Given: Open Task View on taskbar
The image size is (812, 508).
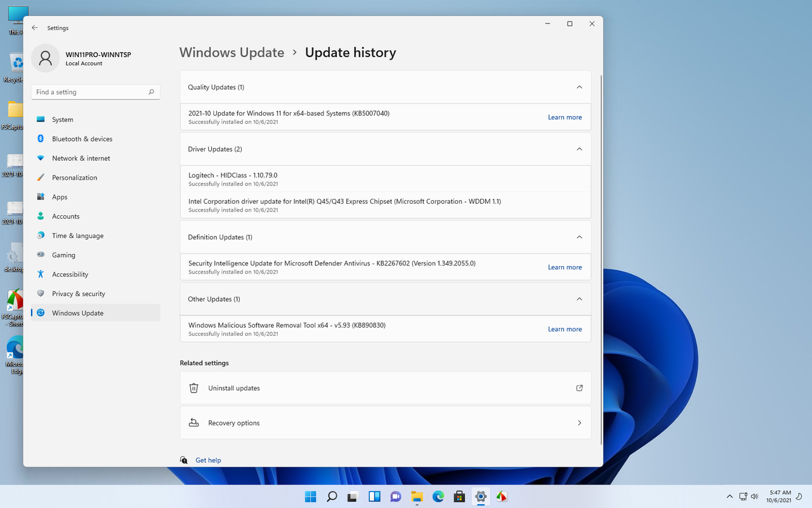Looking at the screenshot, I should [353, 497].
